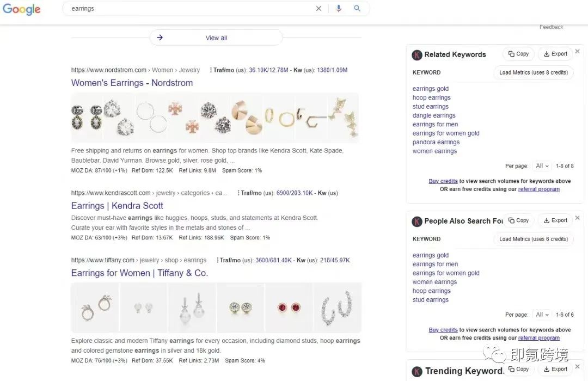Select 'women earrings' in People Also Search For
Screen dimensions: 588x381
[434, 282]
